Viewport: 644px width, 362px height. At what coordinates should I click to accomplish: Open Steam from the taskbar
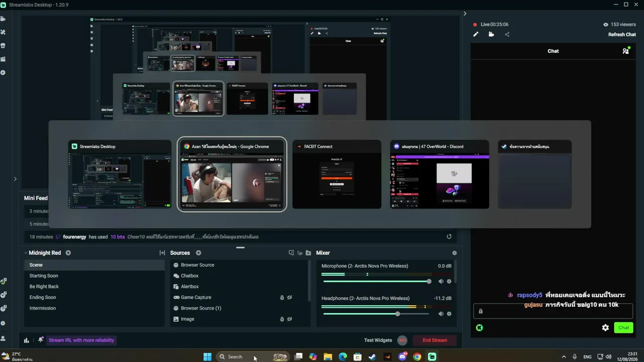[x=372, y=357]
